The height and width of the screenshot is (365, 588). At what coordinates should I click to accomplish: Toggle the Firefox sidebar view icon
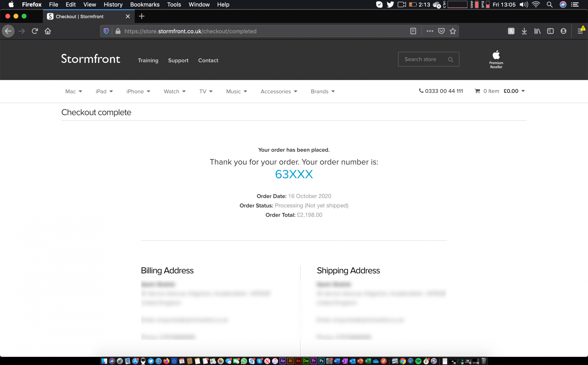(x=550, y=31)
